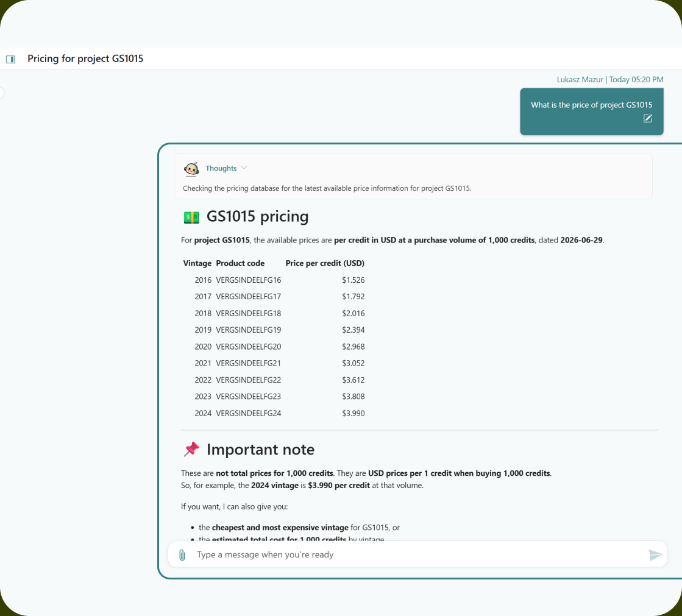Click the pushpin icon beside Important note

tap(191, 449)
